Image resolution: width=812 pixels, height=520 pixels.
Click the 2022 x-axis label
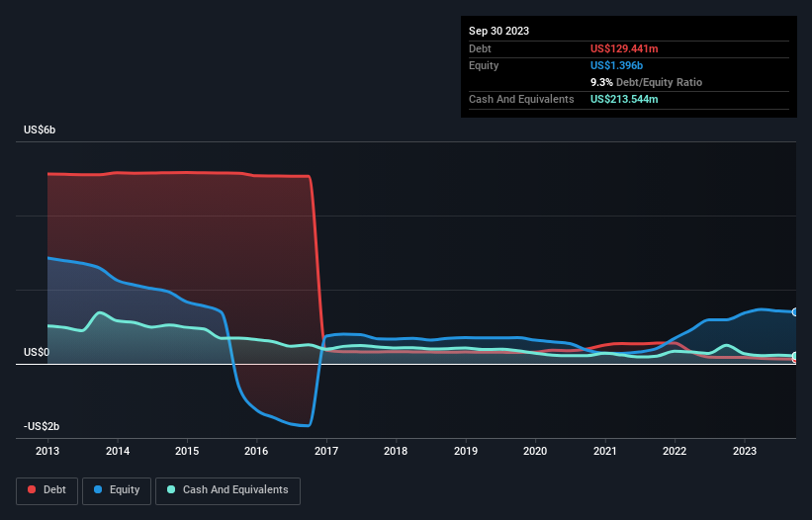point(675,451)
